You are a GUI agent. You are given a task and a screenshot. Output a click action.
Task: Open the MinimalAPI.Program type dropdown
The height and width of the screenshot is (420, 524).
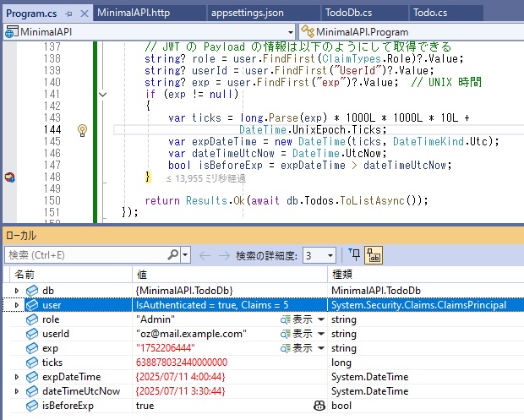[x=411, y=32]
